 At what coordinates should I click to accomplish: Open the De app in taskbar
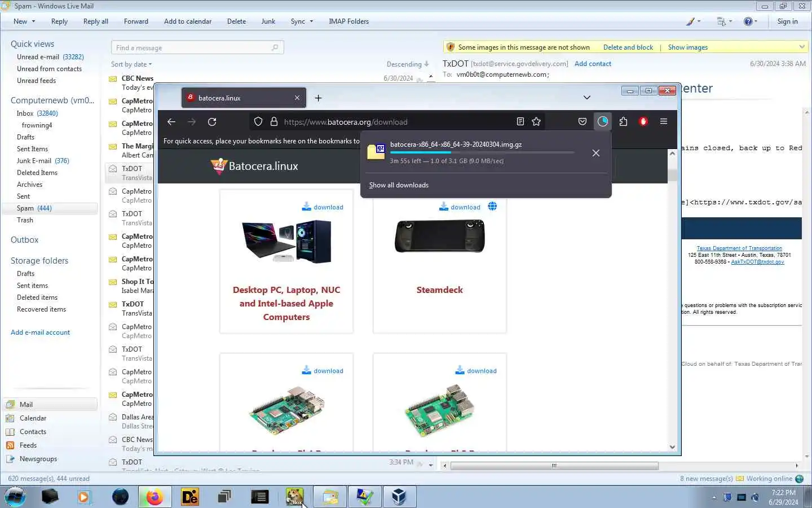pos(190,497)
